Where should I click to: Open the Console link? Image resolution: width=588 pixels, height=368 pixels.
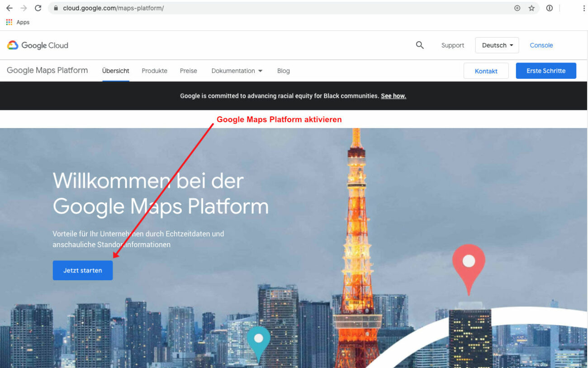pyautogui.click(x=541, y=45)
